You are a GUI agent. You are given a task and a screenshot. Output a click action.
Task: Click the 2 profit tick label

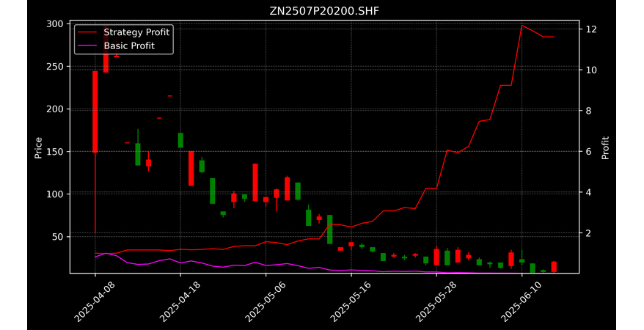588,233
